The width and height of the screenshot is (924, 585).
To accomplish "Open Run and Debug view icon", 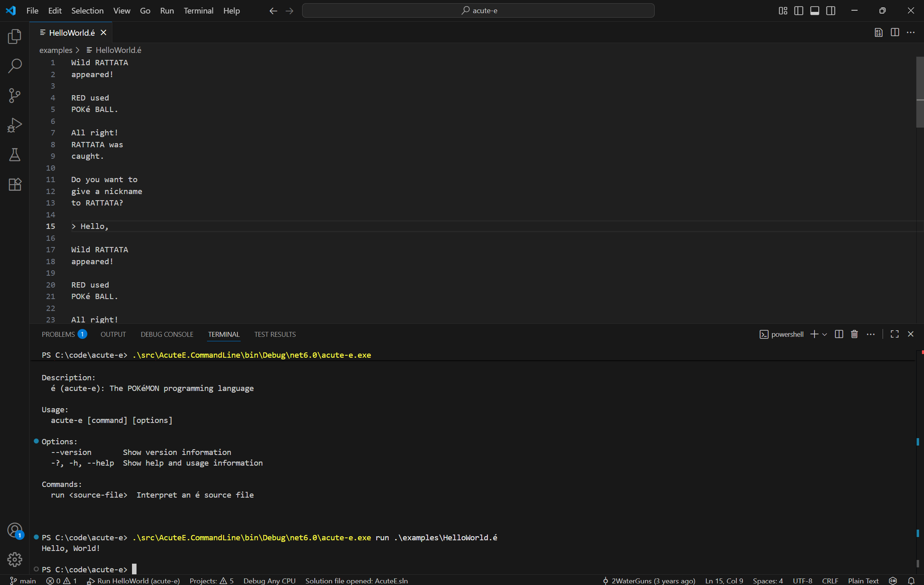I will click(x=15, y=125).
